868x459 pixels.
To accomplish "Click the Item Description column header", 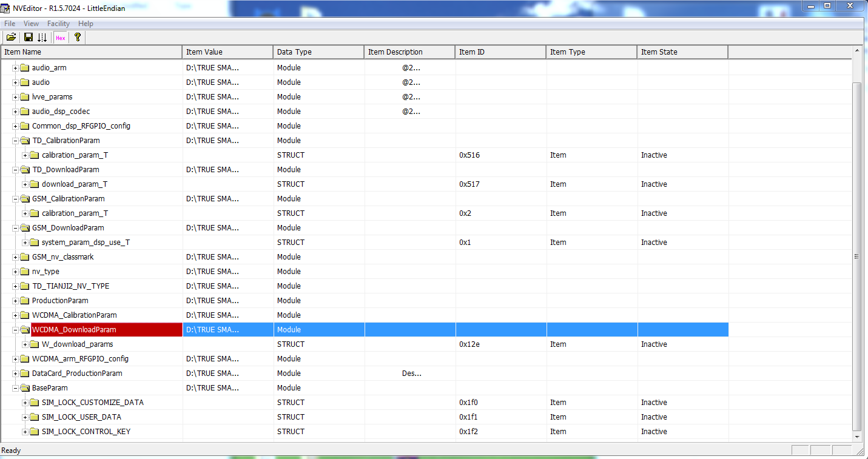I will [x=409, y=52].
